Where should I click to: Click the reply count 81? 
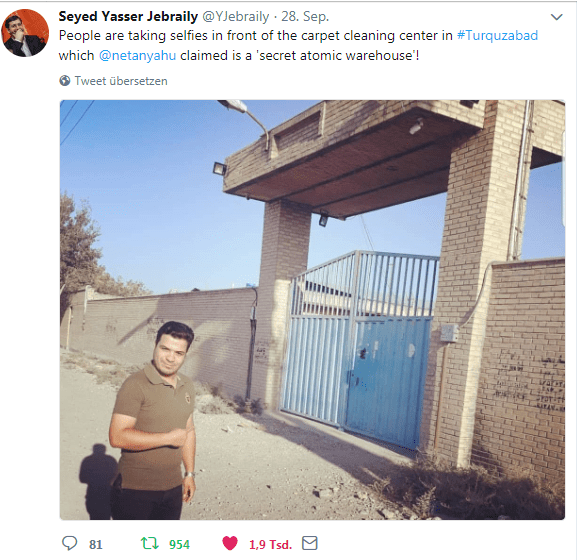pyautogui.click(x=96, y=545)
